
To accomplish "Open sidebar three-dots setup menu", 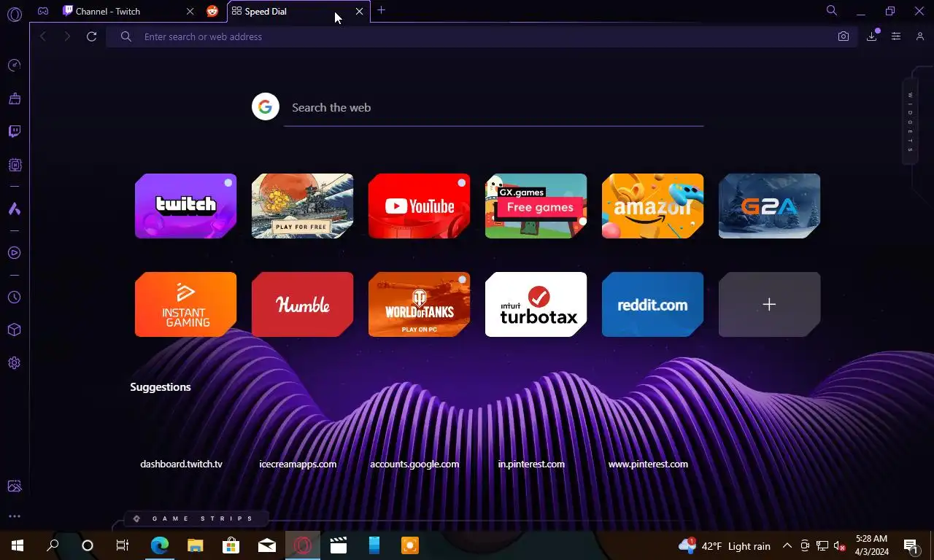I will (x=14, y=516).
